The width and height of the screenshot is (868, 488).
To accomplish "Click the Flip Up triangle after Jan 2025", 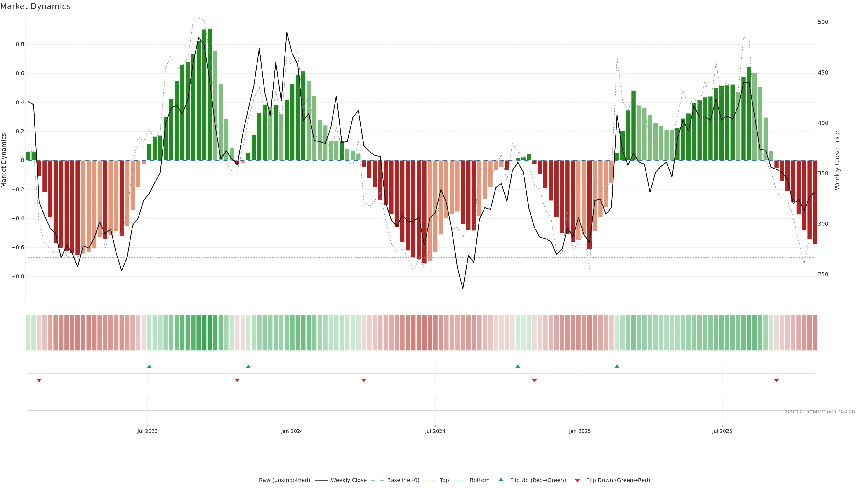I will point(617,366).
